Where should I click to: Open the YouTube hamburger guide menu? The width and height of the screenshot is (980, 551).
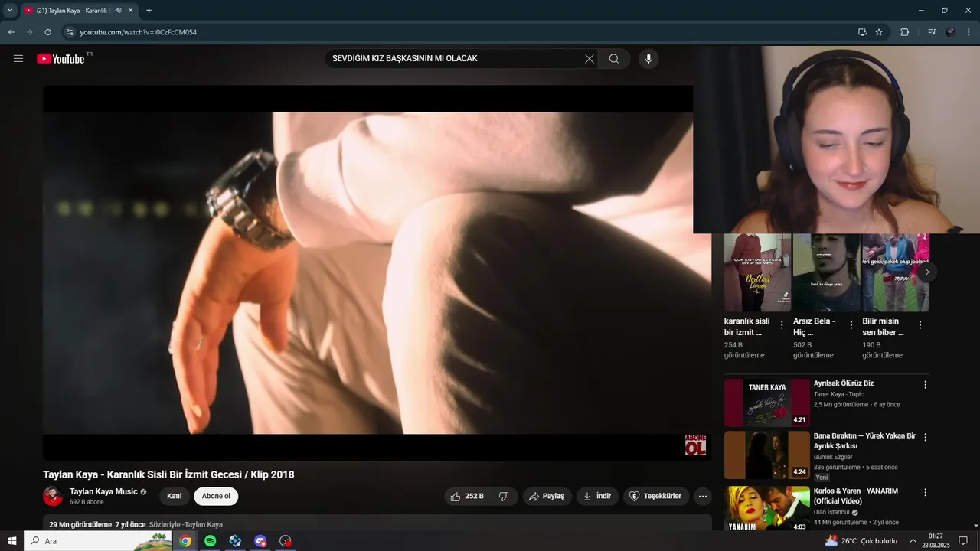18,59
